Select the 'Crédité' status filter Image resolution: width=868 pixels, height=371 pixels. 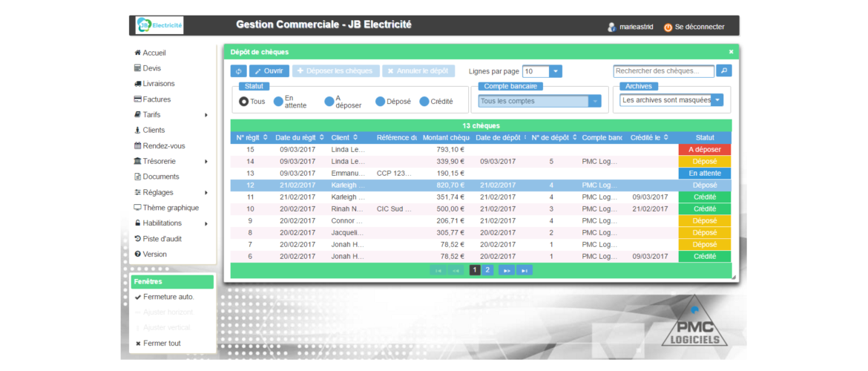(x=424, y=102)
